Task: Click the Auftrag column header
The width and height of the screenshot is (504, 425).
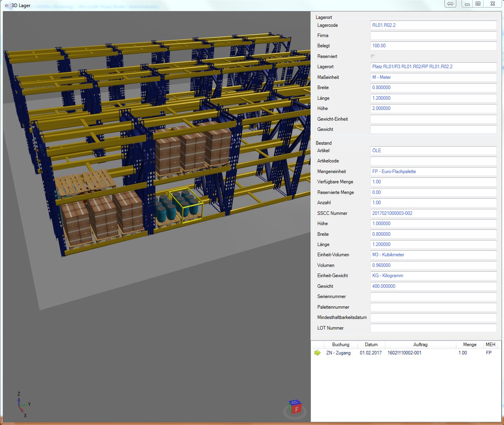Action: pos(420,345)
